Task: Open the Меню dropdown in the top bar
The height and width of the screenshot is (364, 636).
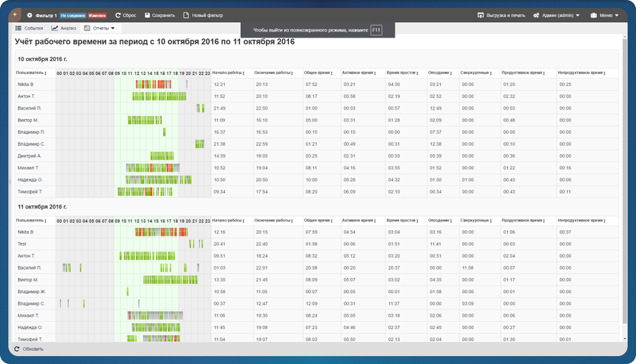Action: pyautogui.click(x=604, y=15)
